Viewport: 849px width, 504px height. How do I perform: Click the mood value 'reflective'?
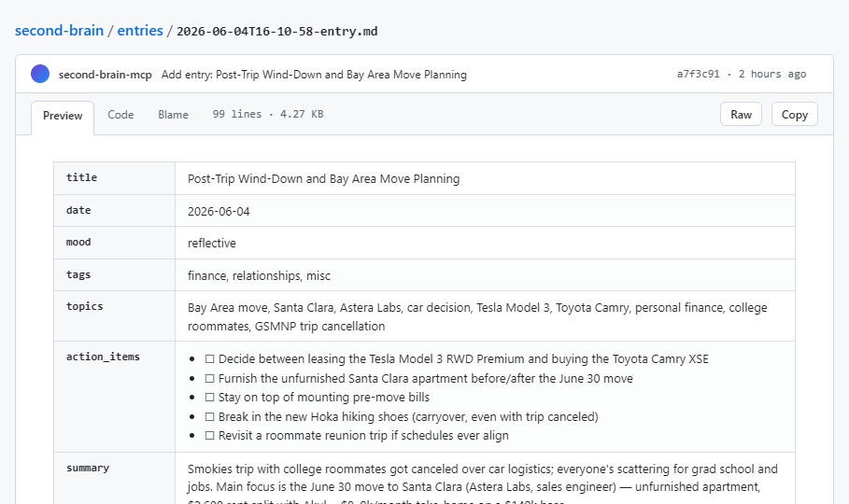pos(212,243)
